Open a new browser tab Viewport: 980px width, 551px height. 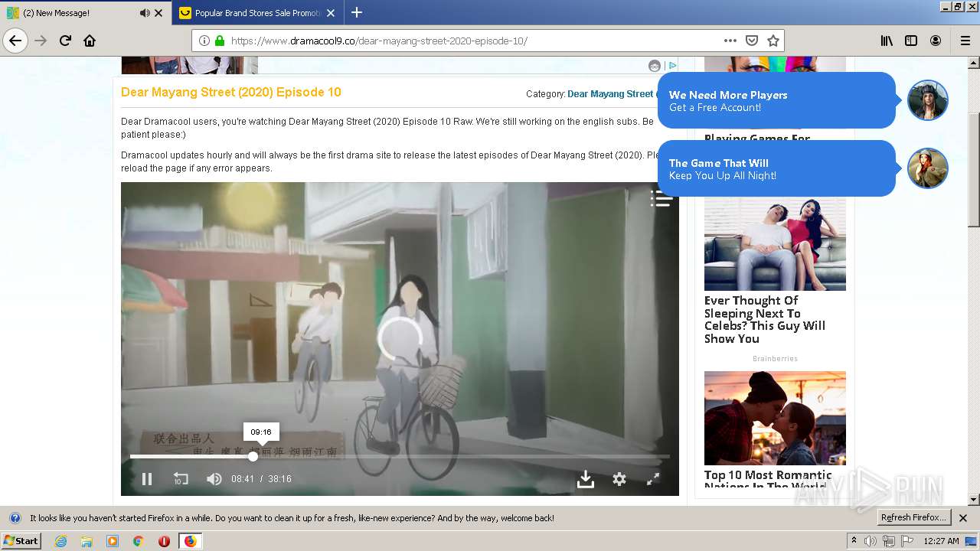tap(357, 13)
